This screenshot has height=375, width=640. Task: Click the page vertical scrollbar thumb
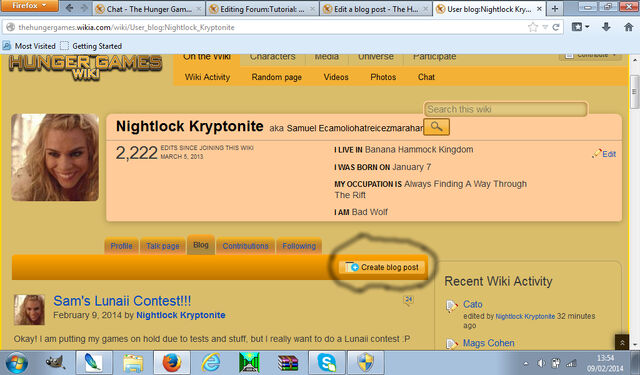[635, 92]
